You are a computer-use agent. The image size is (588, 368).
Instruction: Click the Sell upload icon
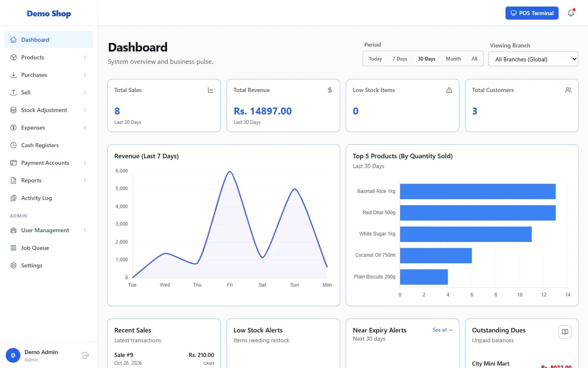pos(13,92)
